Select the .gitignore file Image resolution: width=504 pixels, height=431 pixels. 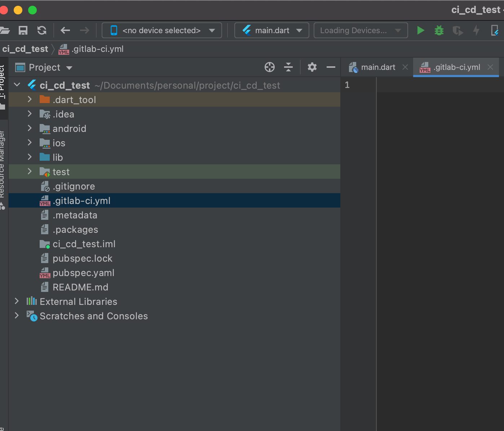point(174,186)
